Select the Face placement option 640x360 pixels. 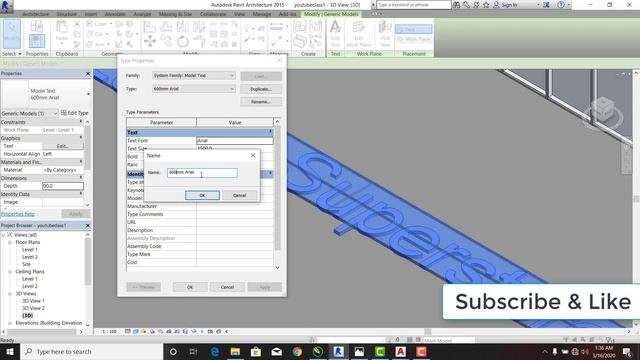[x=413, y=29]
